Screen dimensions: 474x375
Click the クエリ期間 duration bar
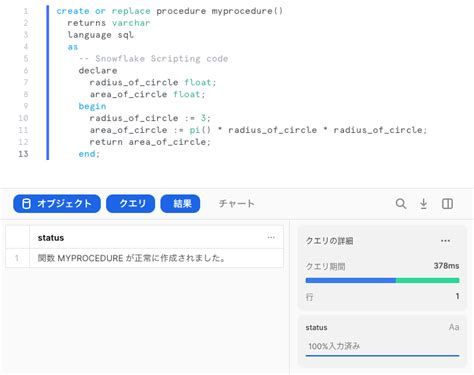pyautogui.click(x=382, y=281)
